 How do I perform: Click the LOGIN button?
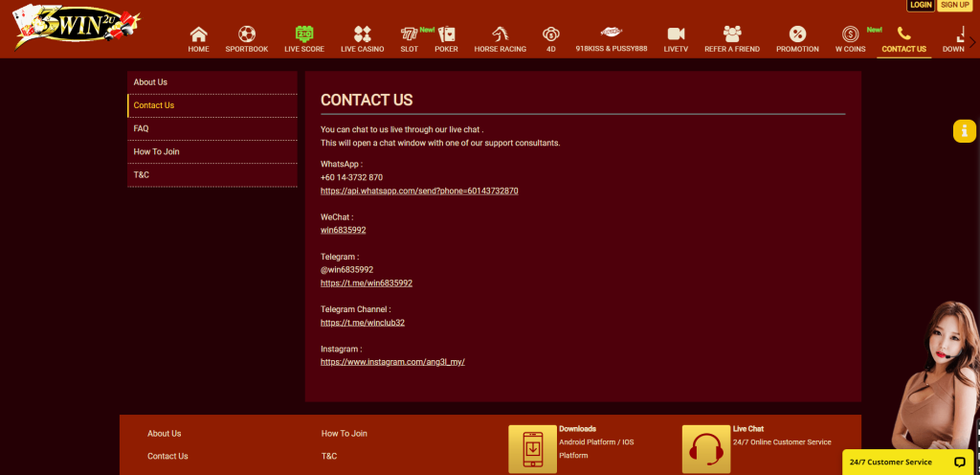921,5
